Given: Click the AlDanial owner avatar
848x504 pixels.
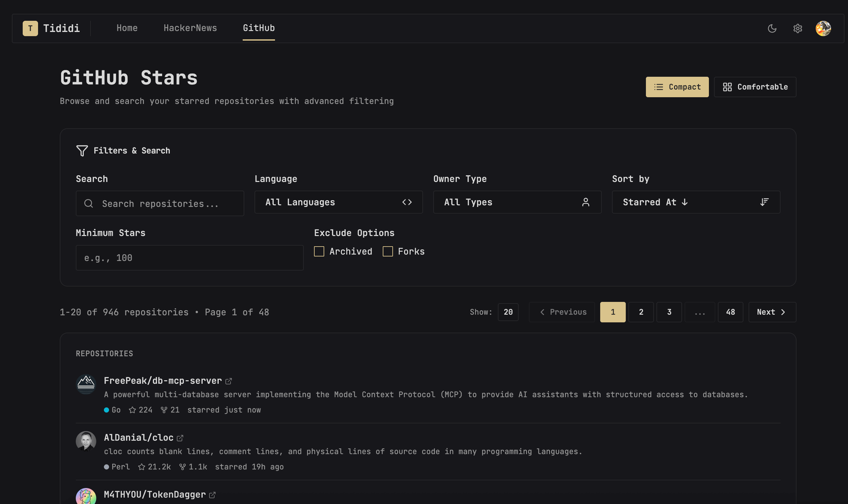Looking at the screenshot, I should coord(86,441).
